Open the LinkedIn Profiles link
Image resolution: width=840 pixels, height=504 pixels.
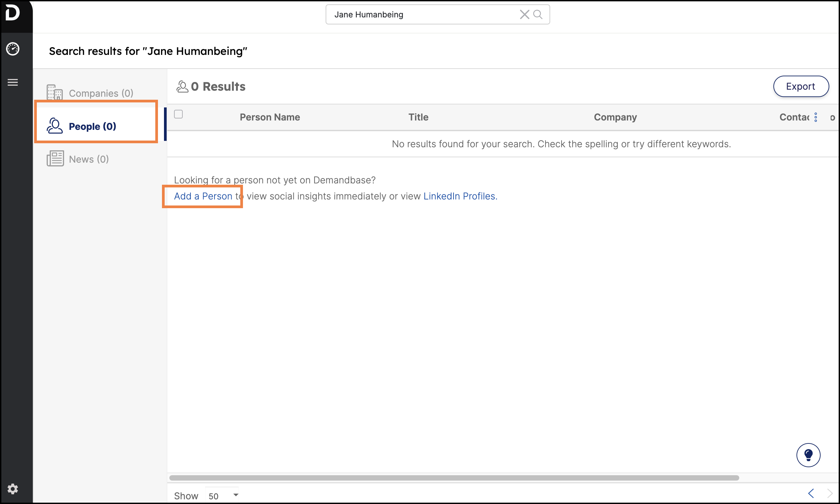[460, 196]
